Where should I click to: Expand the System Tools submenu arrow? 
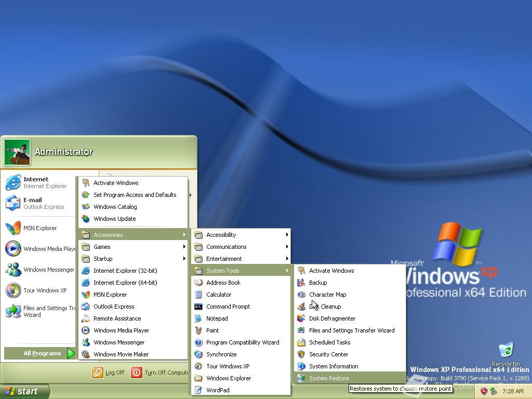coord(287,270)
